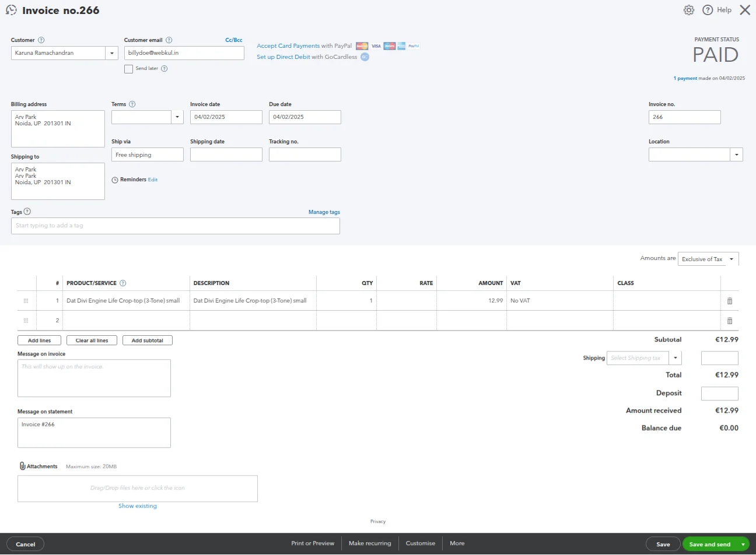Click help icon next to Tags
Viewport: 756px width, 555px height.
click(27, 212)
